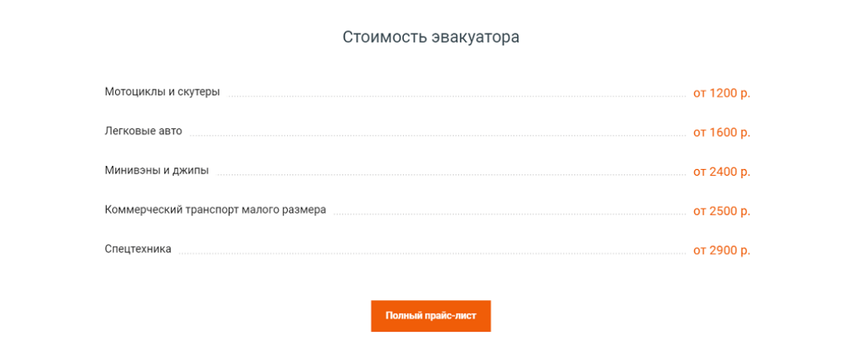Click the price от 2900 р.
This screenshot has height=357, width=868.
pos(722,251)
